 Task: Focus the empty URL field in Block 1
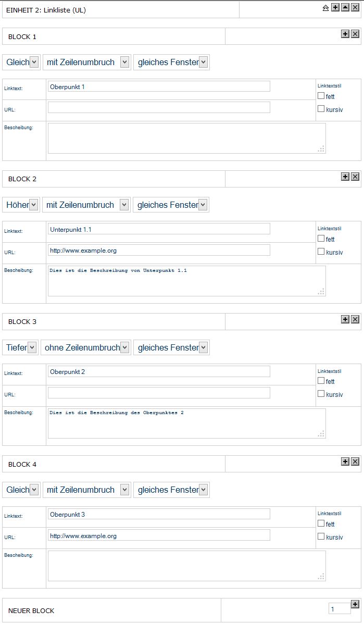(x=159, y=107)
